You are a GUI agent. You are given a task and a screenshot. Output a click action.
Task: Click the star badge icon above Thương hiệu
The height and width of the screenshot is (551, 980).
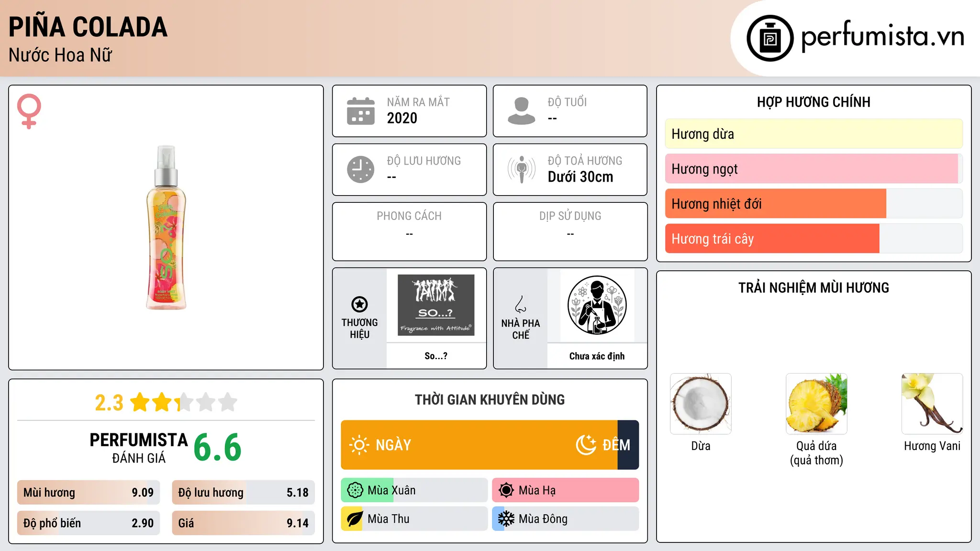pos(359,304)
